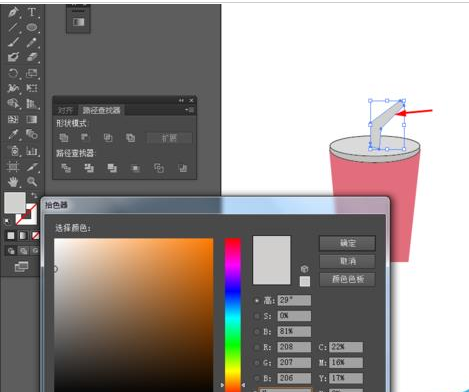Apply solid Color mode button
This screenshot has height=392, width=469.
(x=11, y=236)
